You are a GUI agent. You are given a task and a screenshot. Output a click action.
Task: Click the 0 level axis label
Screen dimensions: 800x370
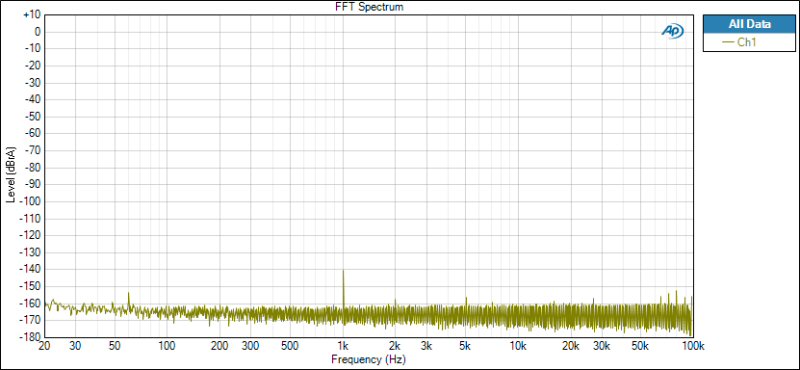coord(38,32)
